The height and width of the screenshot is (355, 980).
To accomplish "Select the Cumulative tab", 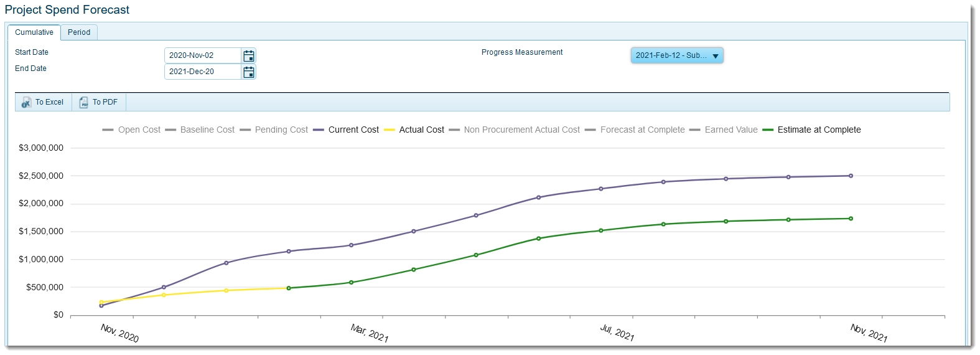I will (x=34, y=32).
